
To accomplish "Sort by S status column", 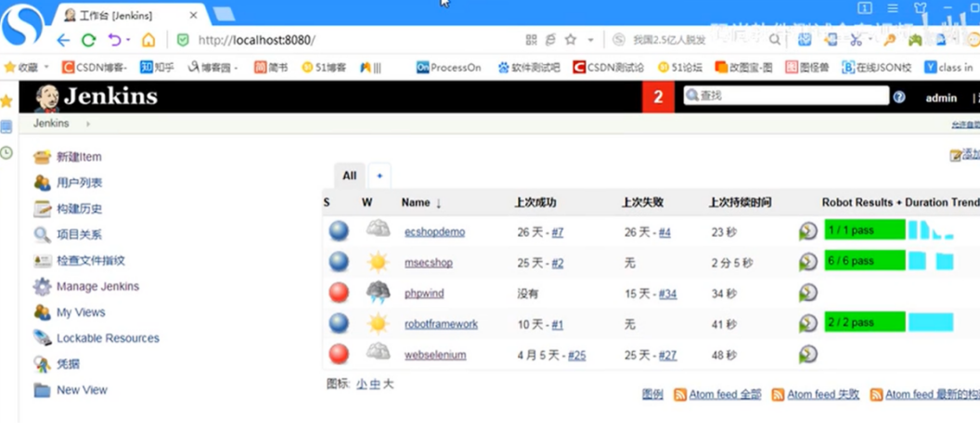I will (327, 203).
